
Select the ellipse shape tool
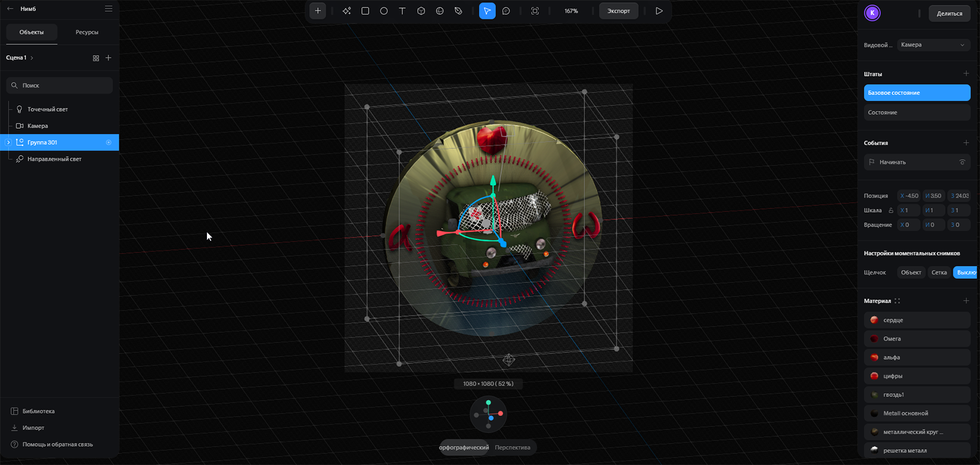[383, 11]
